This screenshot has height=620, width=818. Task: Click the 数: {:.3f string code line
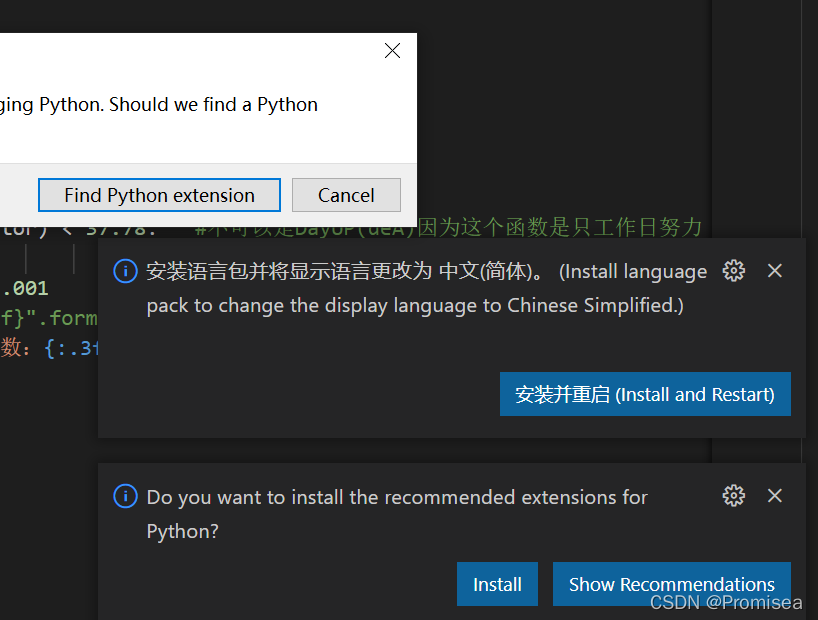pyautogui.click(x=49, y=348)
